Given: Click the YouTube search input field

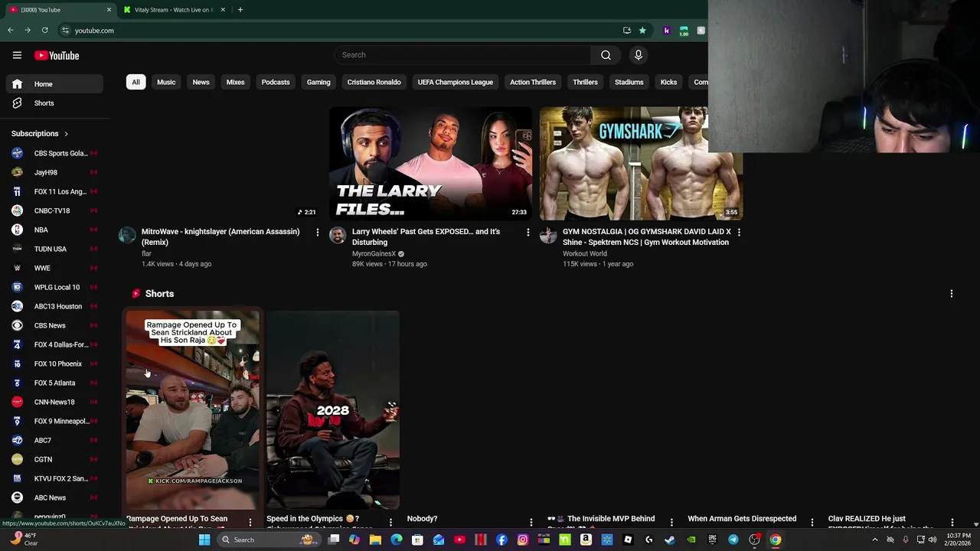Looking at the screenshot, I should coord(462,55).
